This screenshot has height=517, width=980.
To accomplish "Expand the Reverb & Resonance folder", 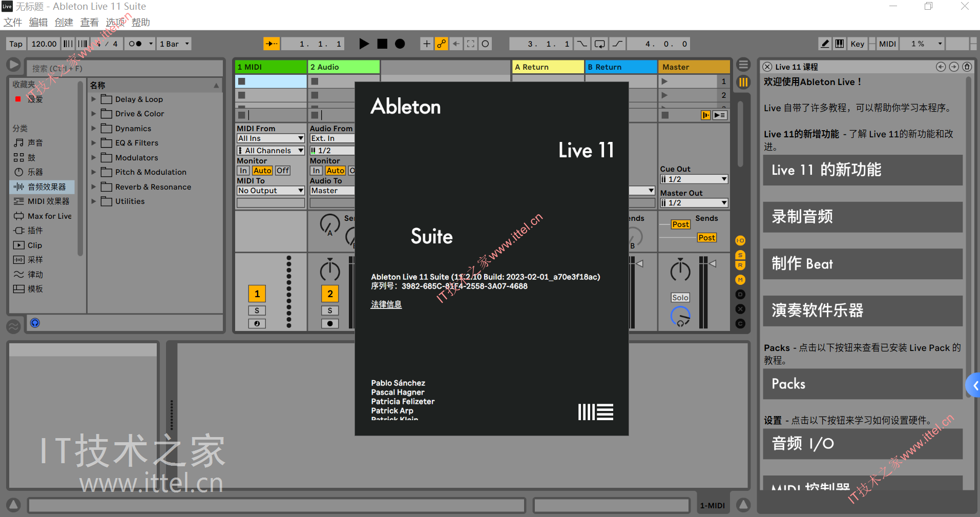I will point(94,187).
